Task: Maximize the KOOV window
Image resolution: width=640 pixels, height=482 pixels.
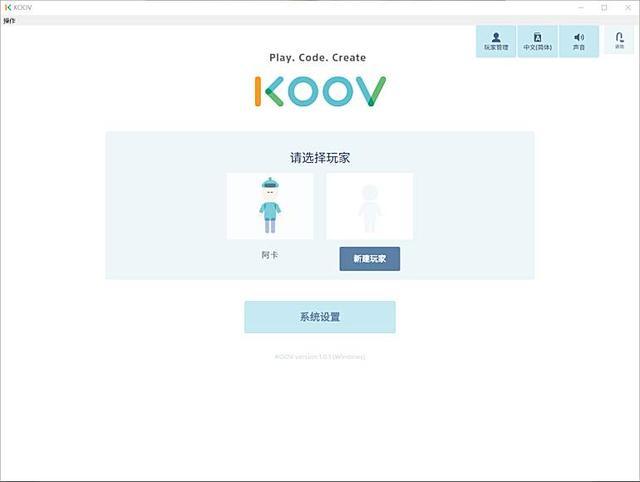Action: click(604, 7)
